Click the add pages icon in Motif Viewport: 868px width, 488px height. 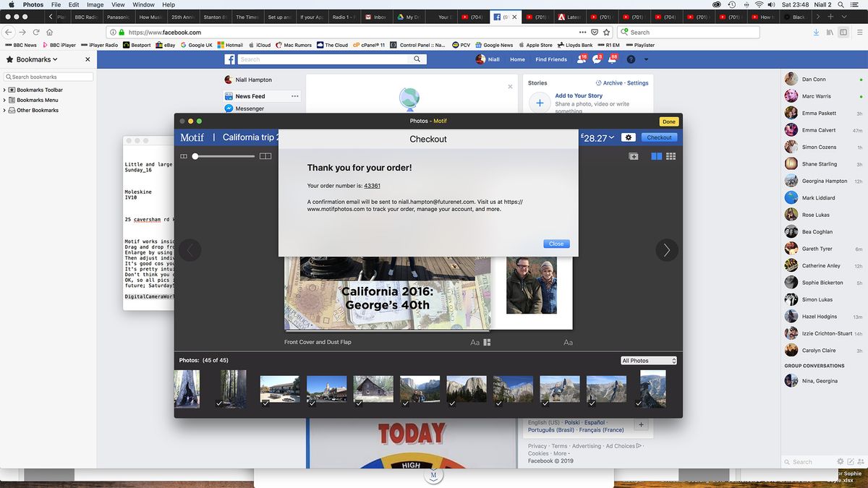point(634,156)
